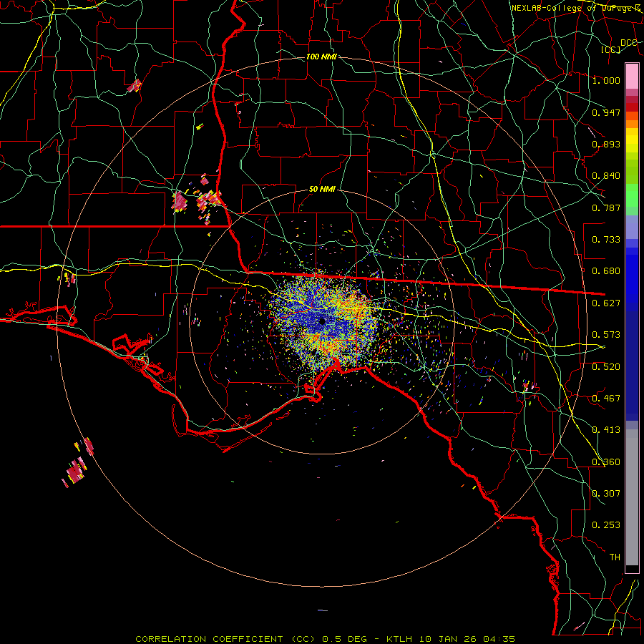Select the 0.787 scale value

(x=606, y=208)
